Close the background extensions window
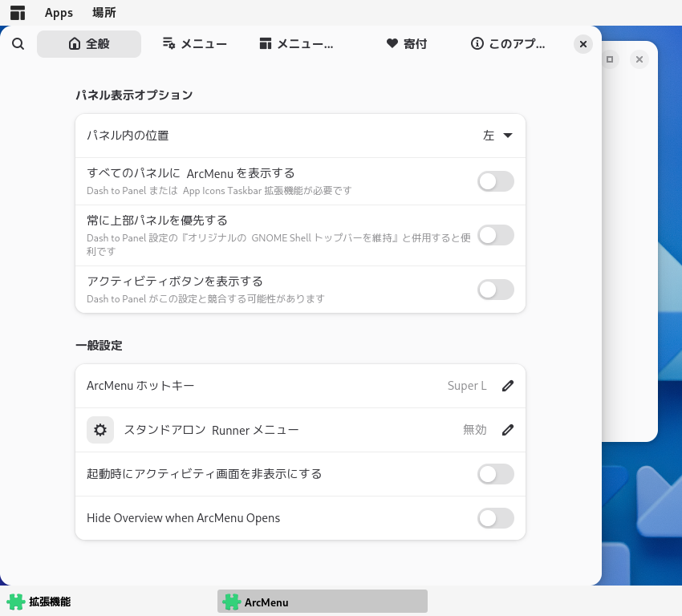The width and height of the screenshot is (682, 616). [x=639, y=59]
